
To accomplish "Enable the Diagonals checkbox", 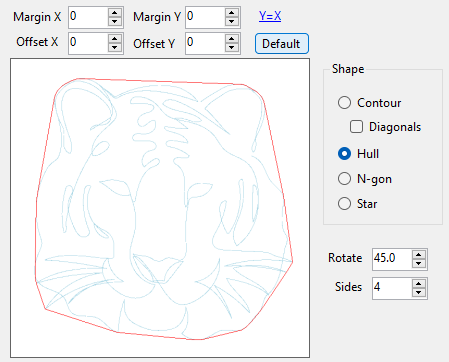I will point(356,127).
